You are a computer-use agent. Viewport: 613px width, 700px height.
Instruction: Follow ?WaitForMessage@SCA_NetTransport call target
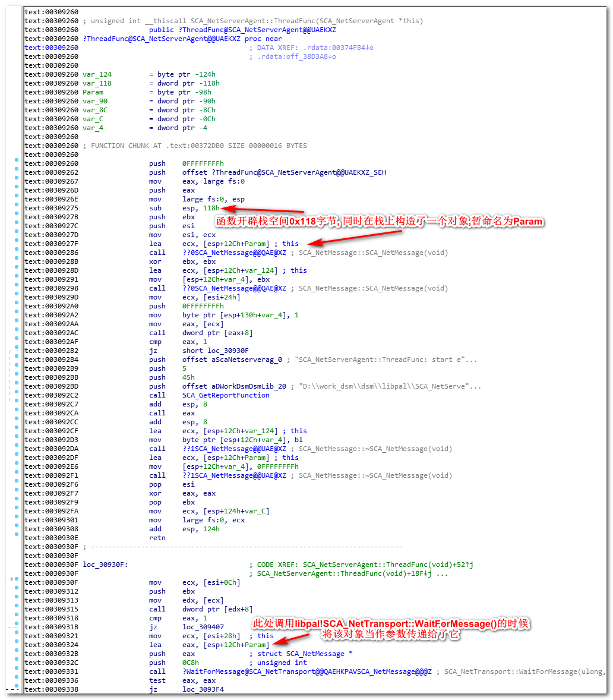(x=307, y=673)
